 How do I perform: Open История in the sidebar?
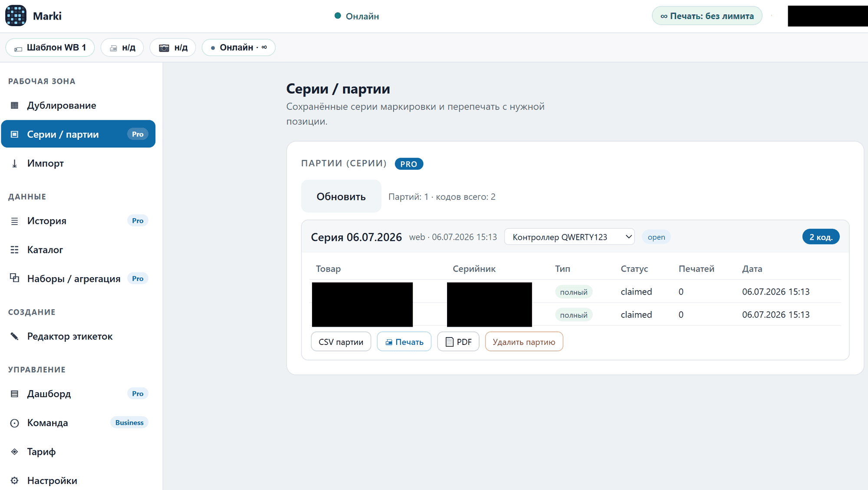pyautogui.click(x=78, y=221)
